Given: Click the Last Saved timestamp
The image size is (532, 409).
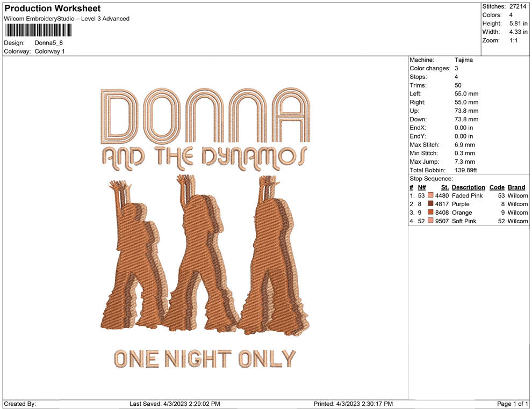Looking at the screenshot, I should (x=175, y=404).
